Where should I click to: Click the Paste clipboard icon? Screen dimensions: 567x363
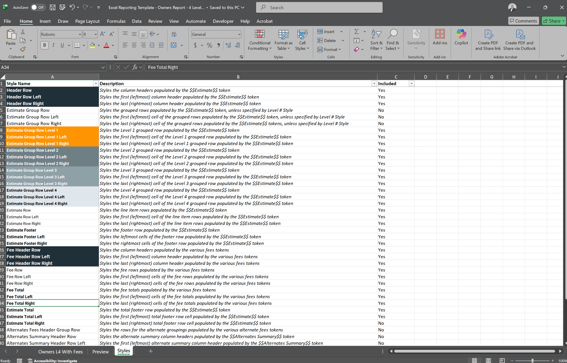[x=11, y=35]
